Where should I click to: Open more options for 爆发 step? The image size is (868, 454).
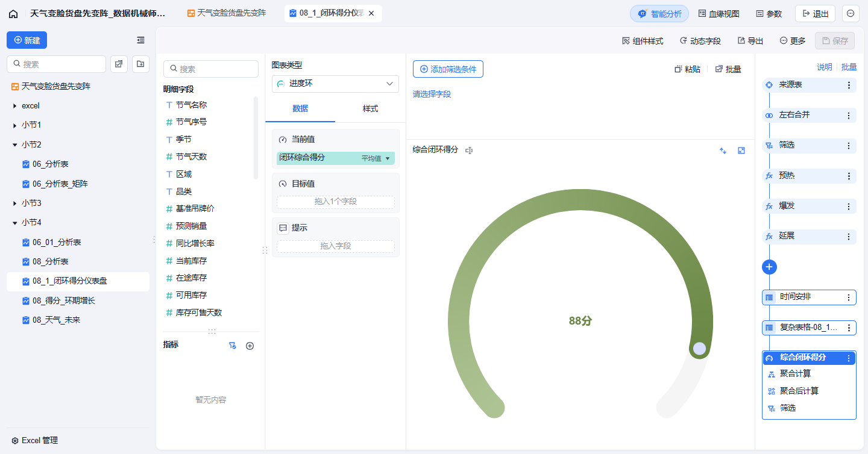[849, 207]
